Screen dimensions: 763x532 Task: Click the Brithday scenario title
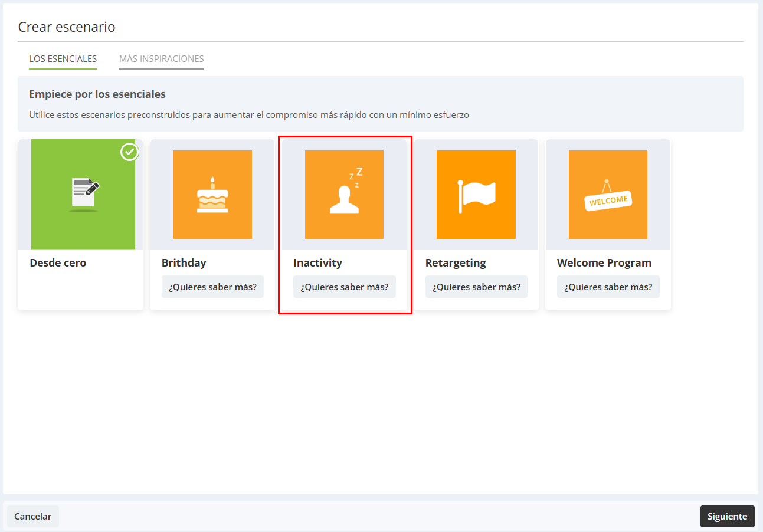pos(184,263)
